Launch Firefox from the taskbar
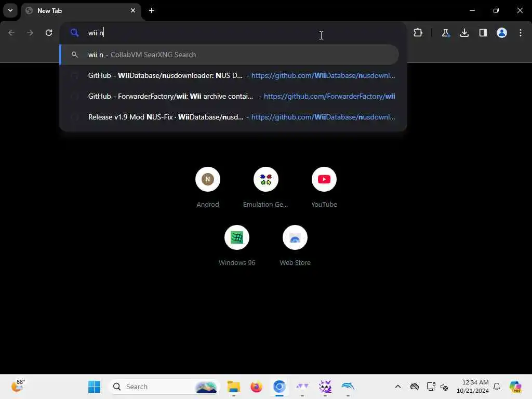 pyautogui.click(x=257, y=387)
